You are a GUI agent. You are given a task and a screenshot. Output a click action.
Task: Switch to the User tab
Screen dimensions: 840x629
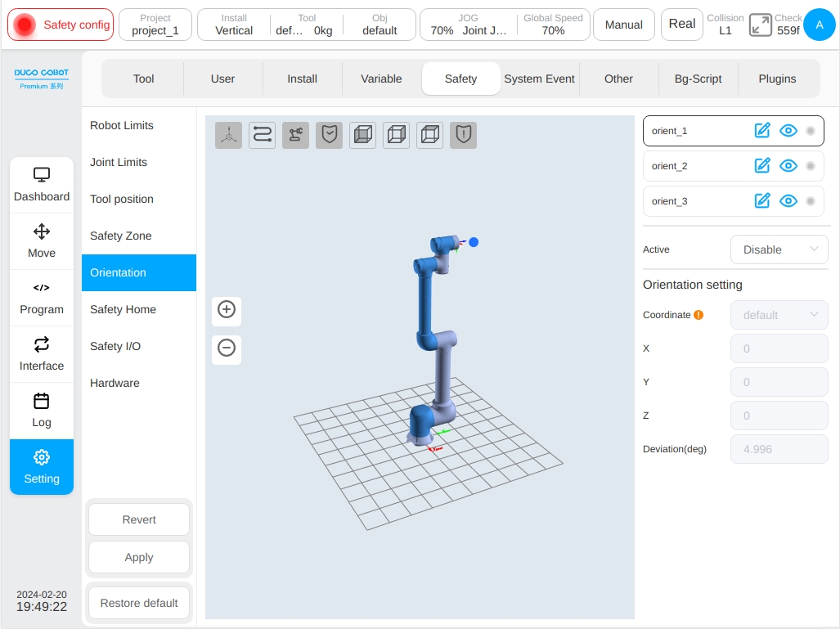coord(222,79)
